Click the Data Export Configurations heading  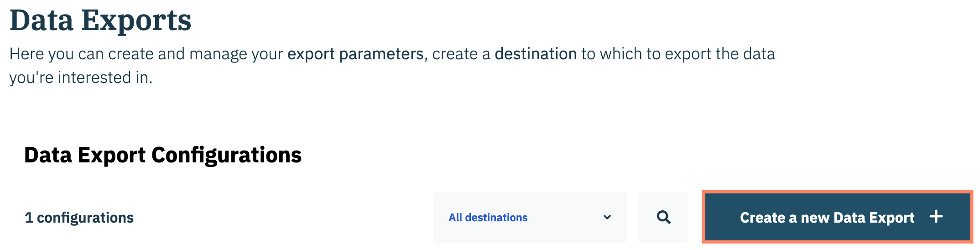point(163,155)
